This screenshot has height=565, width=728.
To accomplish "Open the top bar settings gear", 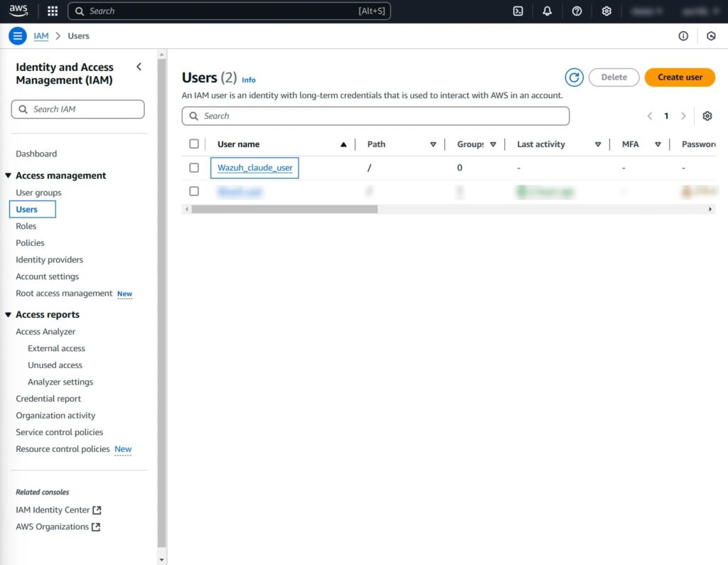I will click(606, 11).
